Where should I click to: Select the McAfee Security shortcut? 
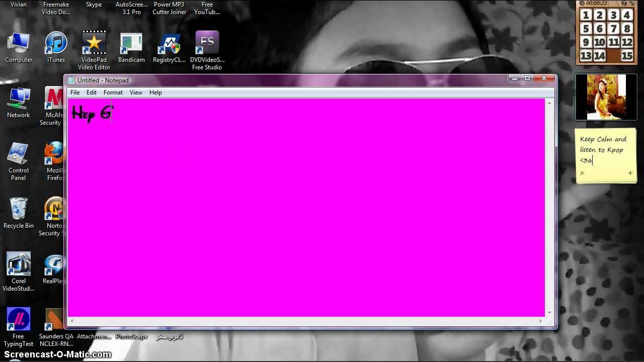53,106
